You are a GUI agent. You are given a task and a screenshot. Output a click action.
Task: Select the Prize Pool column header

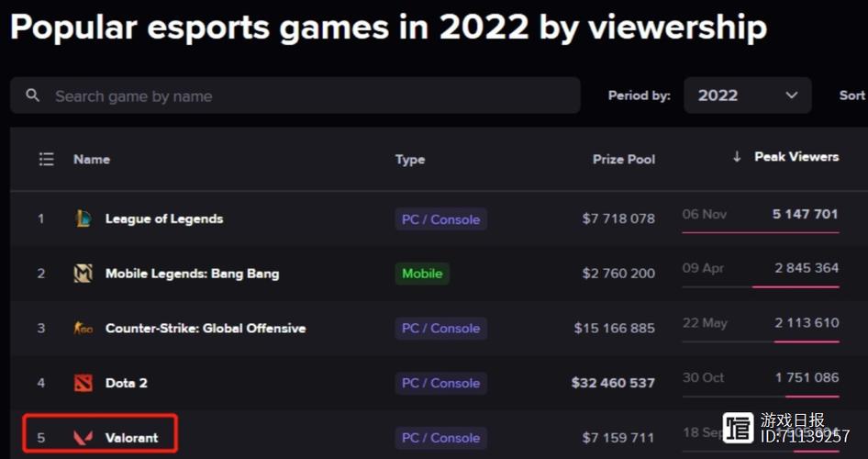pyautogui.click(x=623, y=160)
